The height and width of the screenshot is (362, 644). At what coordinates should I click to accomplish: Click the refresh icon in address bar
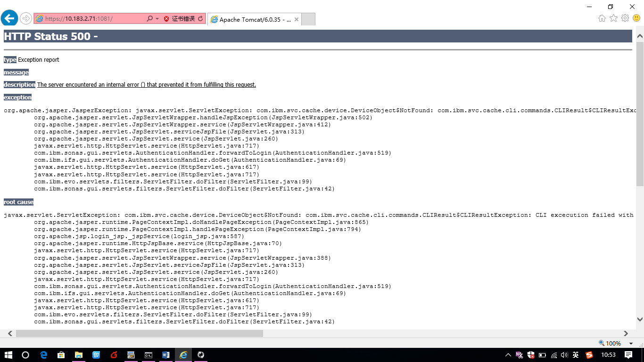[201, 19]
